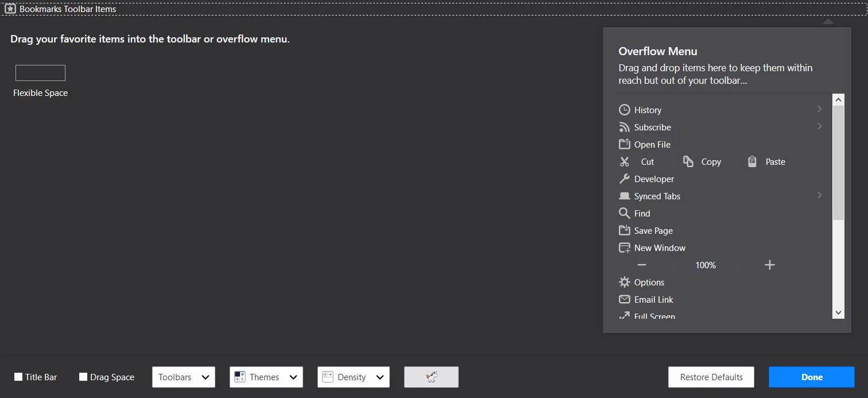This screenshot has width=868, height=398.
Task: Open the Themes dropdown menu
Action: click(266, 377)
